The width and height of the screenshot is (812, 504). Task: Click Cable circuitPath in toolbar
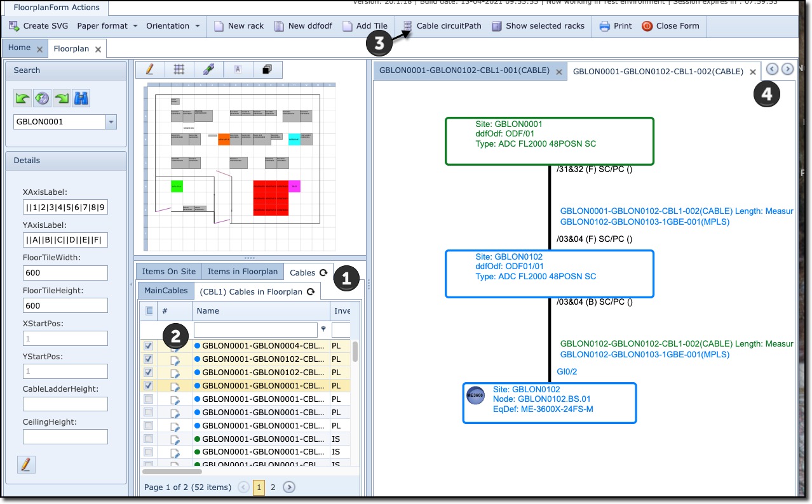coord(442,26)
